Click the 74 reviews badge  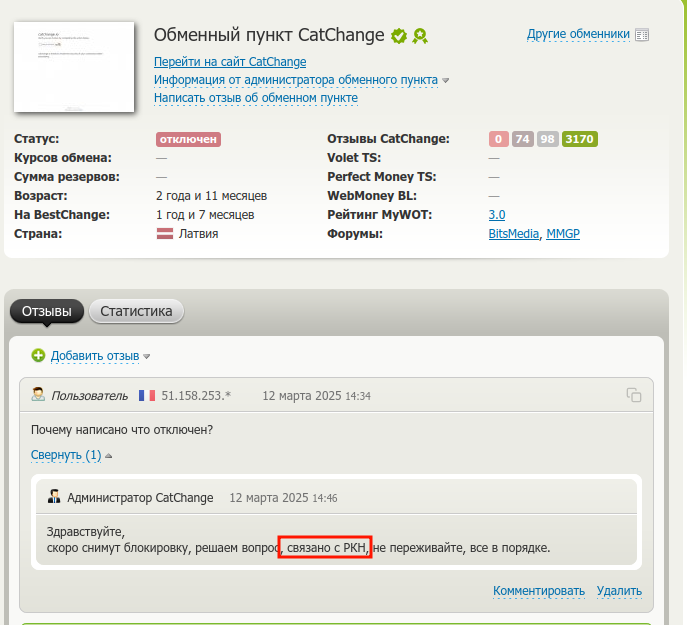523,139
